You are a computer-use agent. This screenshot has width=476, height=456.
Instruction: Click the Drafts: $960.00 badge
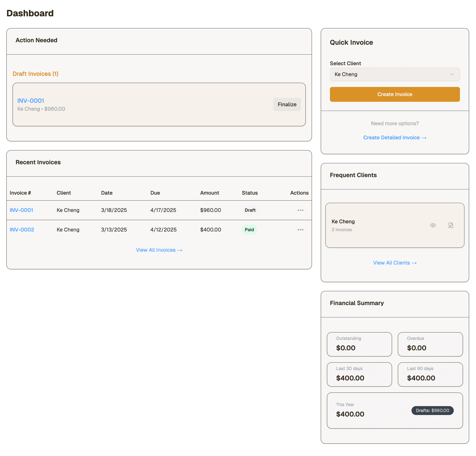tap(432, 410)
